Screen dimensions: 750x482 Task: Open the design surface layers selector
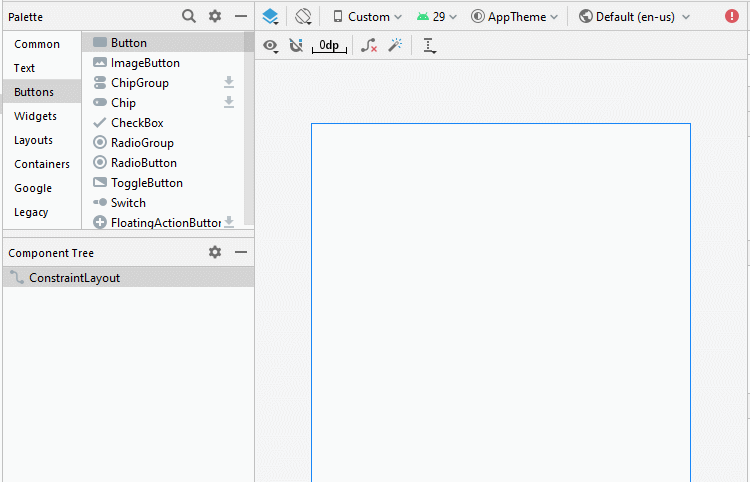tap(270, 17)
